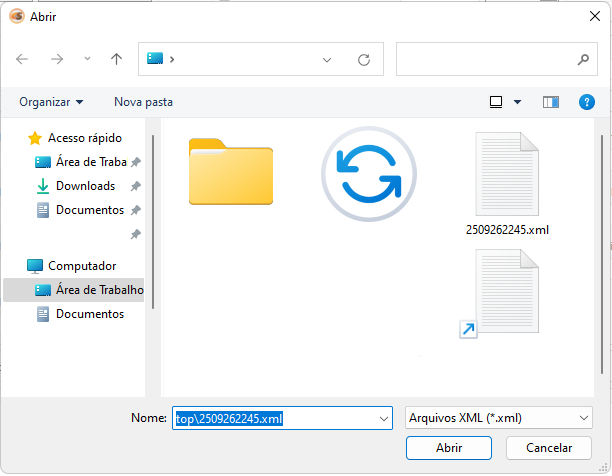Expand the view options dropdown arrow
The height and width of the screenshot is (476, 612).
tap(517, 102)
